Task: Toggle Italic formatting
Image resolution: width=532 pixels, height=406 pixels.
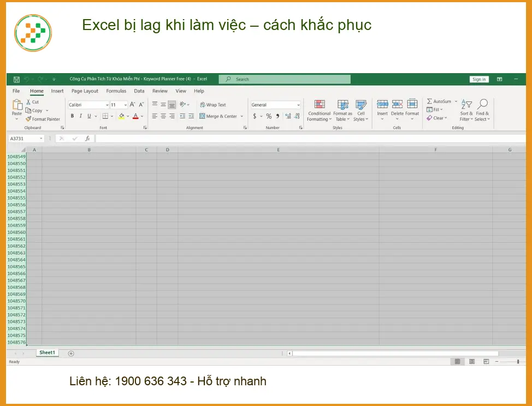Action: (x=81, y=116)
